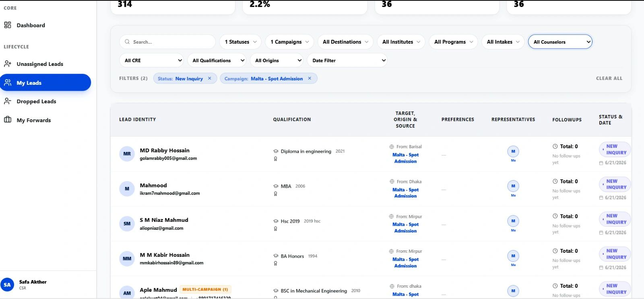Open My Forwards menu item
Viewport: 644px width, 299px height.
[x=34, y=120]
